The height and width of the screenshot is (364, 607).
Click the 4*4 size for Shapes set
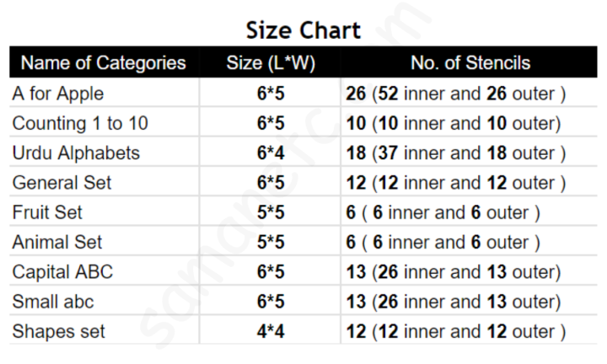click(271, 331)
